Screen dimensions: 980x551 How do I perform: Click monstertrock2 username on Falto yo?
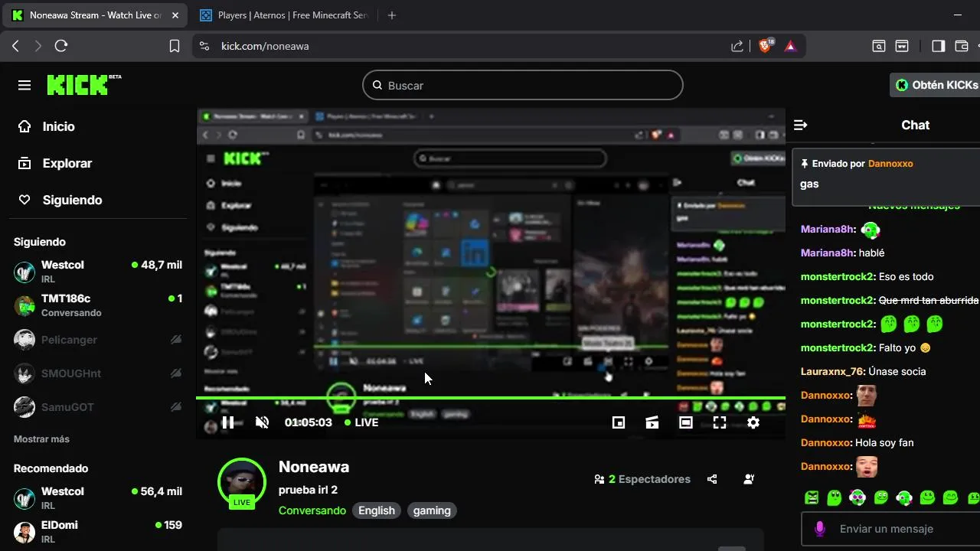click(838, 347)
